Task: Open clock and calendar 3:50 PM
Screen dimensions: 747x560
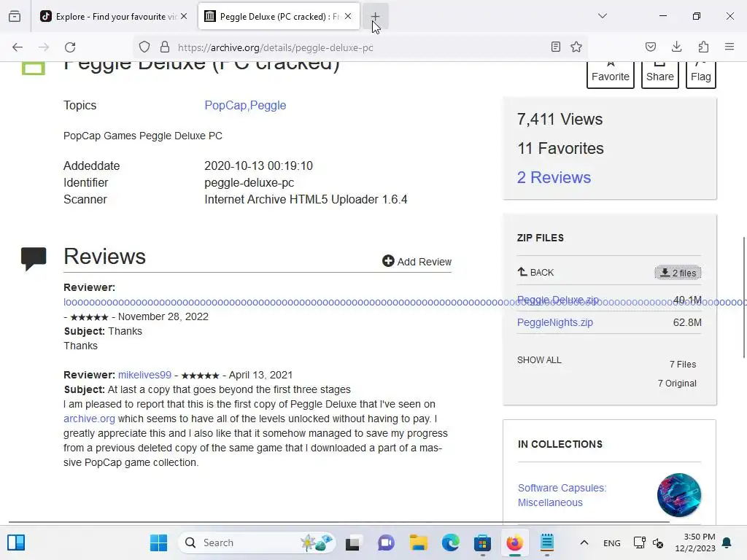Action: point(695,542)
